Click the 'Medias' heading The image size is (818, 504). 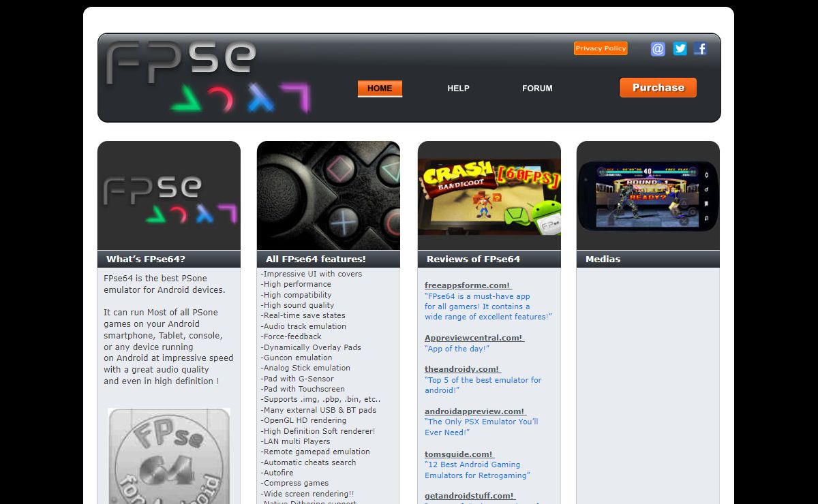coord(603,259)
